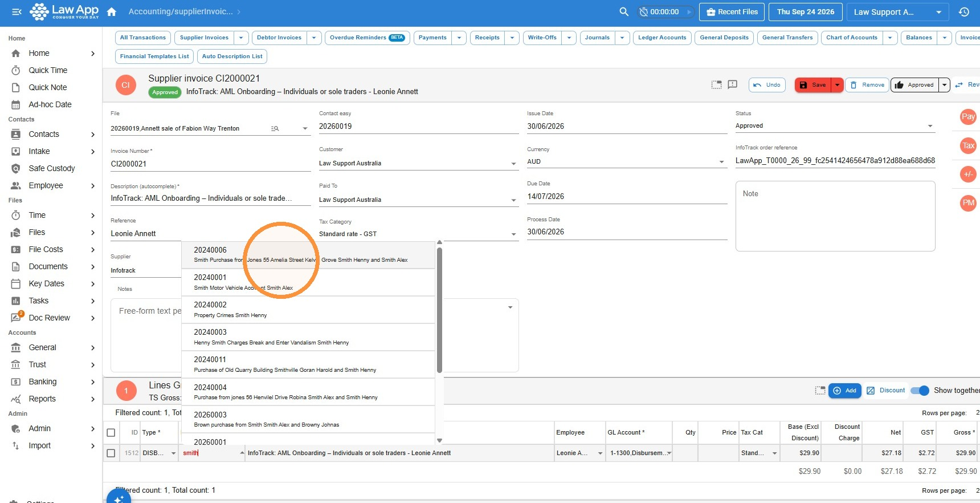This screenshot has height=503, width=980.
Task: Open Ad-hoc Date in sidebar
Action: tap(50, 104)
